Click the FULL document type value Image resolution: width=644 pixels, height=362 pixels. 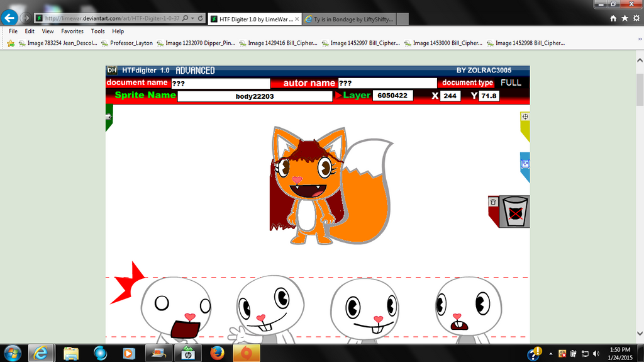[x=511, y=82]
